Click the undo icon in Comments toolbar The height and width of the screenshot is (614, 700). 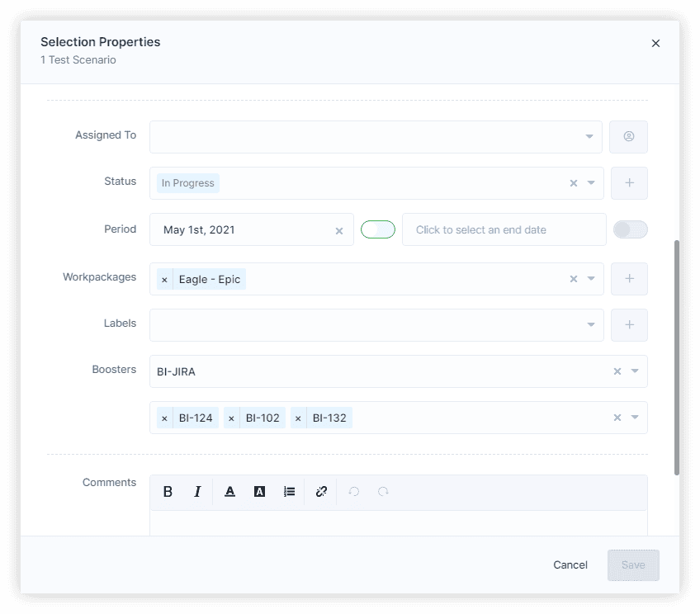[354, 492]
